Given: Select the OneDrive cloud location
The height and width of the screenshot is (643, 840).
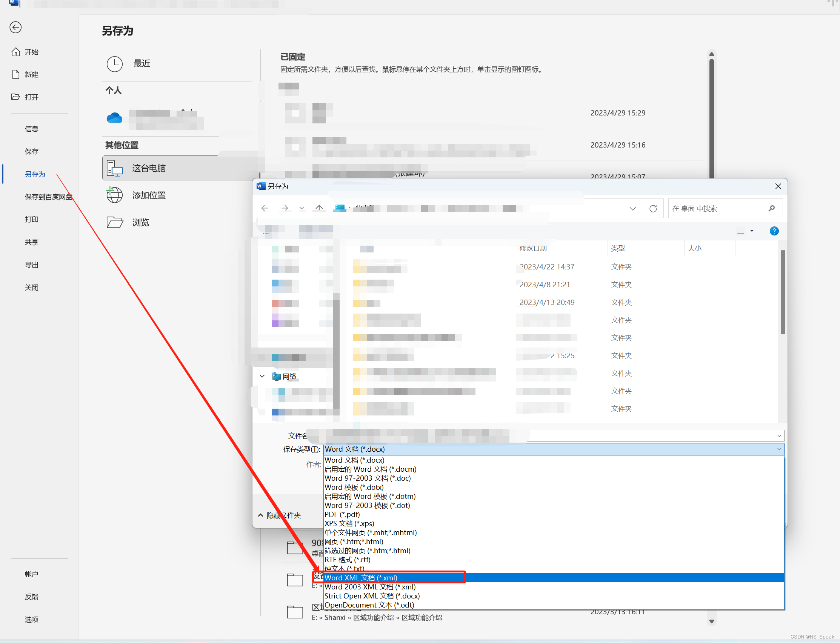Looking at the screenshot, I should pos(114,118).
